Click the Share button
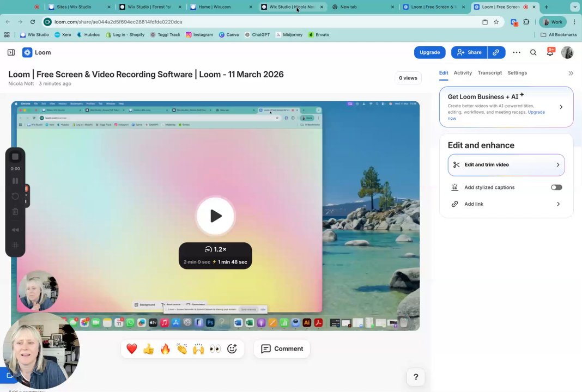Screen dimensions: 582x392 pyautogui.click(x=469, y=52)
